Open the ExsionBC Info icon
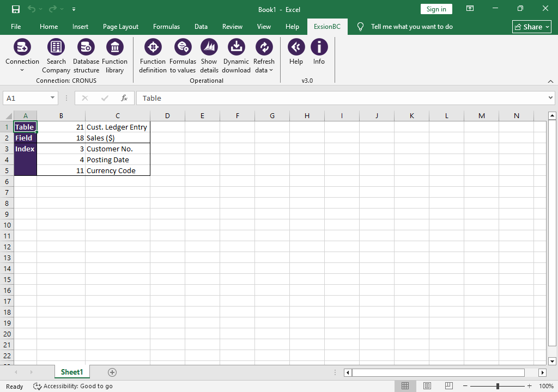This screenshot has width=558, height=392. coord(319,47)
